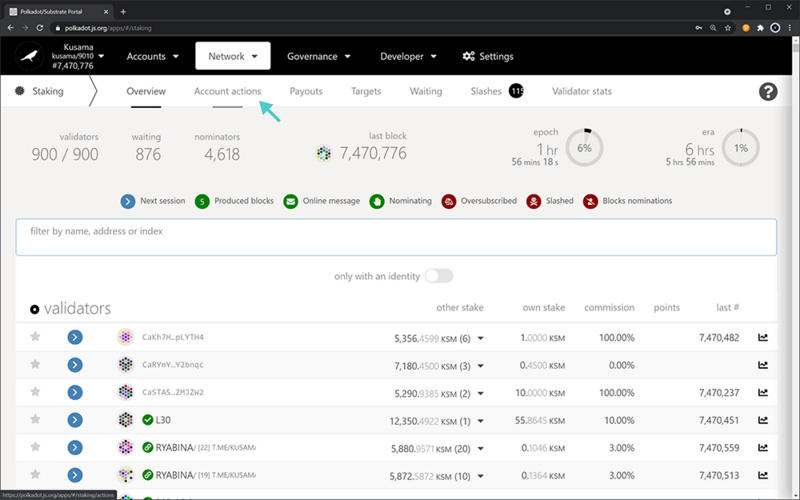Open browser extensions puzzle icon
The width and height of the screenshot is (800, 500).
(760, 28)
